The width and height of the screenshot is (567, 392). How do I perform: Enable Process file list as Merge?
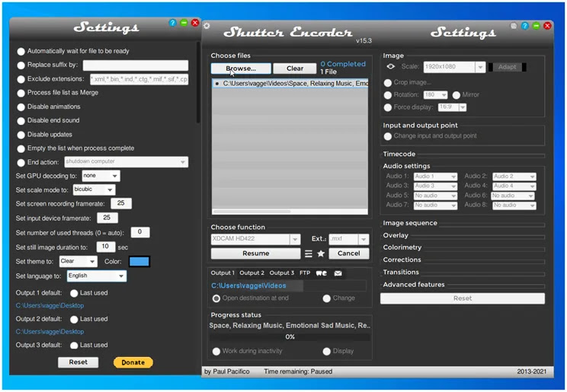pyautogui.click(x=21, y=93)
